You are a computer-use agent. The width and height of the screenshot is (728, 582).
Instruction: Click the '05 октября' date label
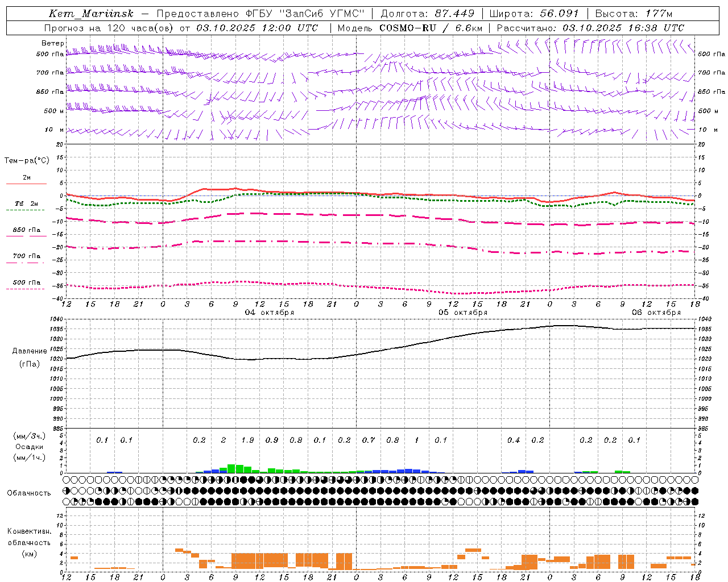coord(463,313)
